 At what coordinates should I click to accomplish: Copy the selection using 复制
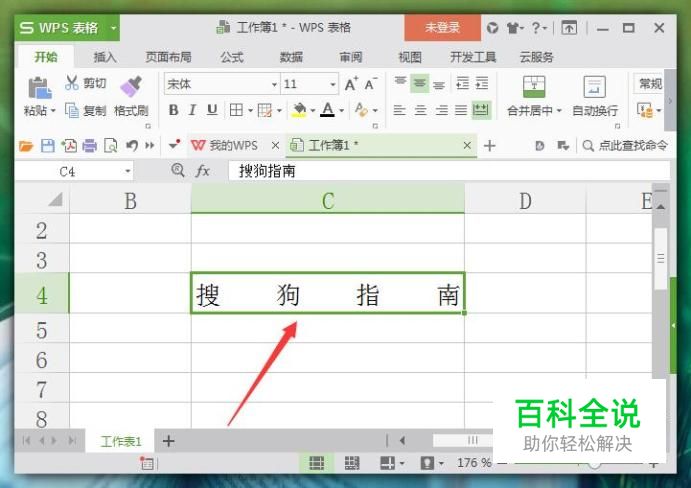[x=86, y=110]
